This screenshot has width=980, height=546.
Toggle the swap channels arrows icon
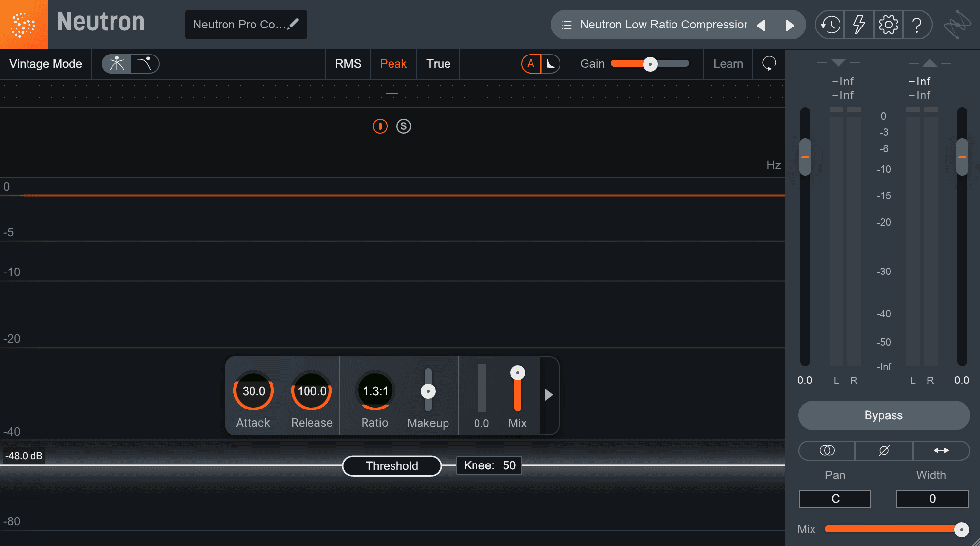coord(941,450)
